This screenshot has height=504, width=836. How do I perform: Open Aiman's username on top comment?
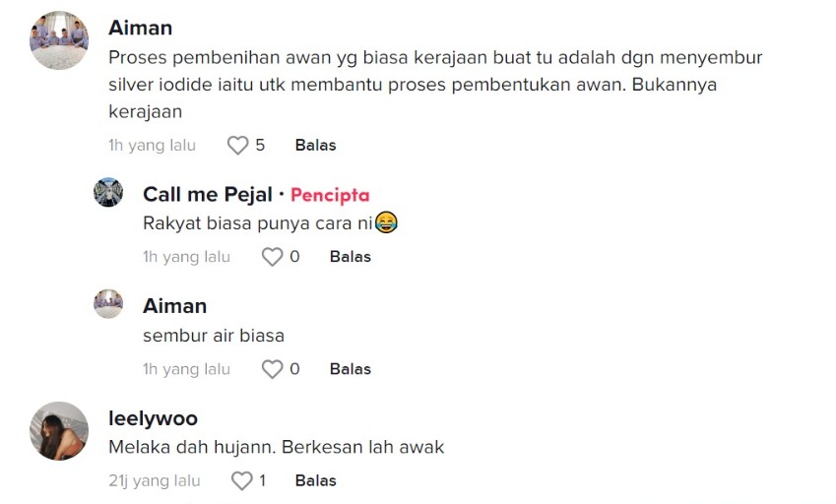coord(142,28)
